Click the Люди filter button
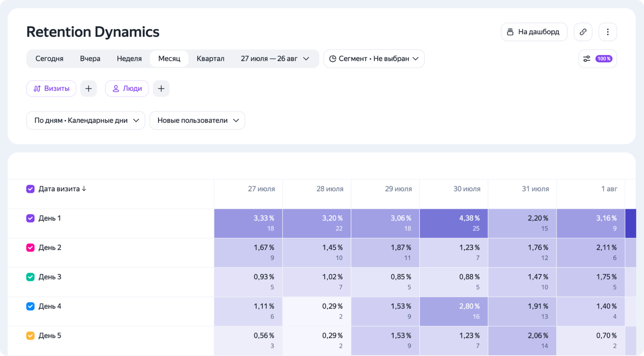The image size is (644, 356). tap(127, 89)
